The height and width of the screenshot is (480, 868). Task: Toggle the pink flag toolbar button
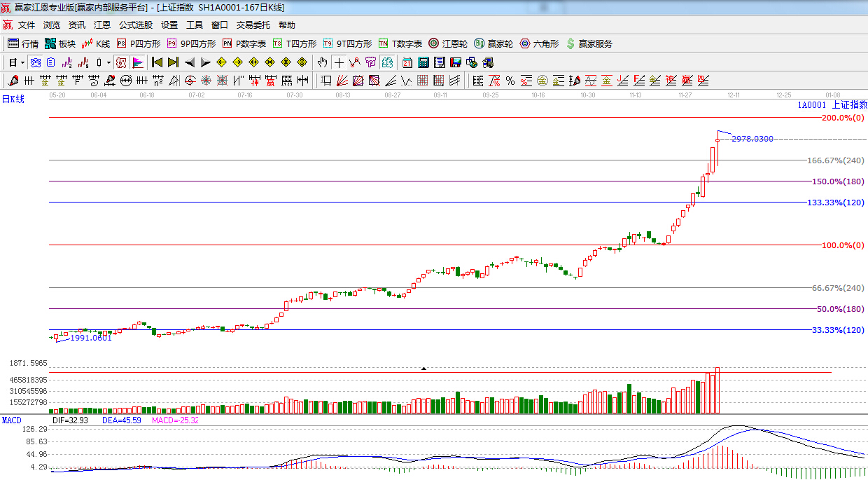tap(137, 62)
